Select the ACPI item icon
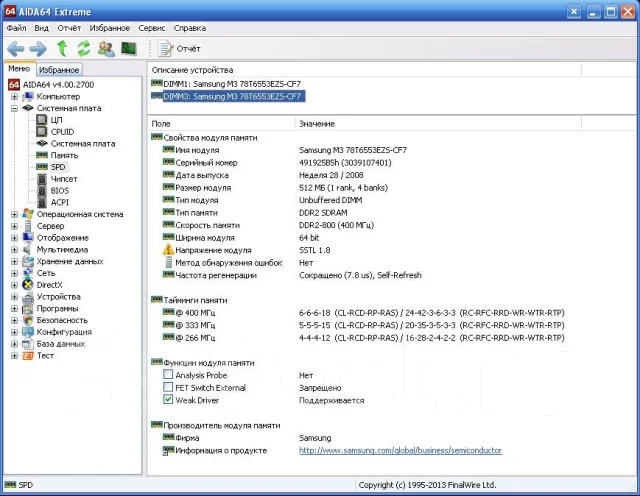640x496 pixels. point(42,202)
